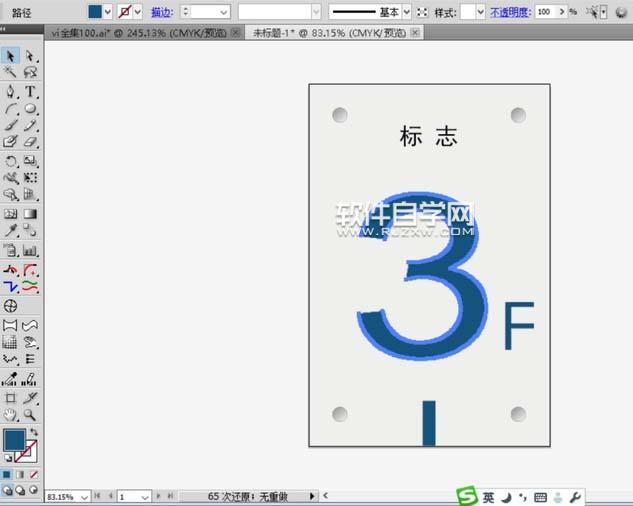Select the Pencil tool
This screenshot has height=506, width=633.
coord(30,125)
